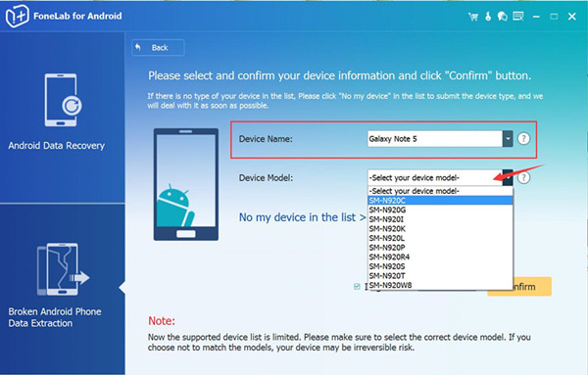Screen dimensions: 588x375
Task: Switch to Broken Android Phone Data Extraction label
Action: point(55,317)
